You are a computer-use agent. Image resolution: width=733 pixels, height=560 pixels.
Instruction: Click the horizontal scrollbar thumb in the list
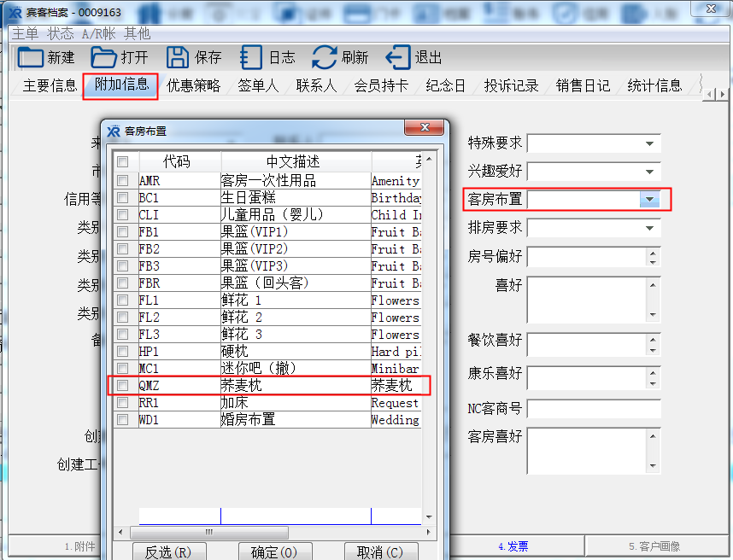pos(209,532)
